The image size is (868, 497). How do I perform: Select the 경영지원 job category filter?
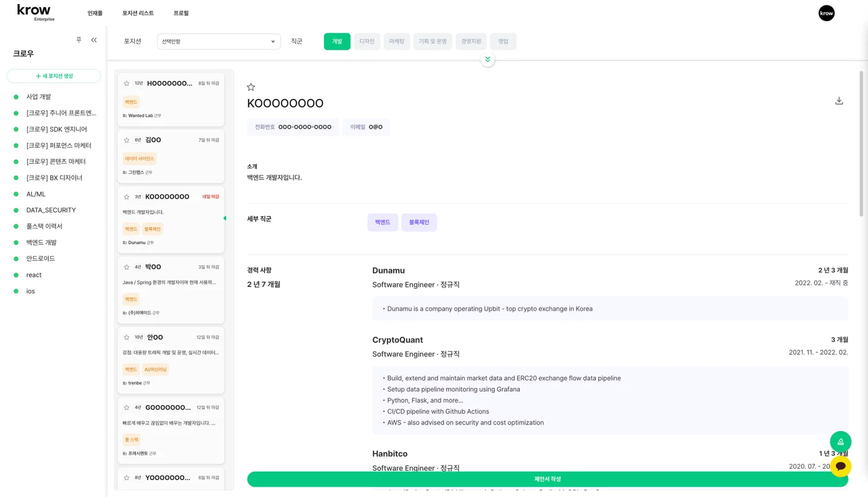pos(471,42)
